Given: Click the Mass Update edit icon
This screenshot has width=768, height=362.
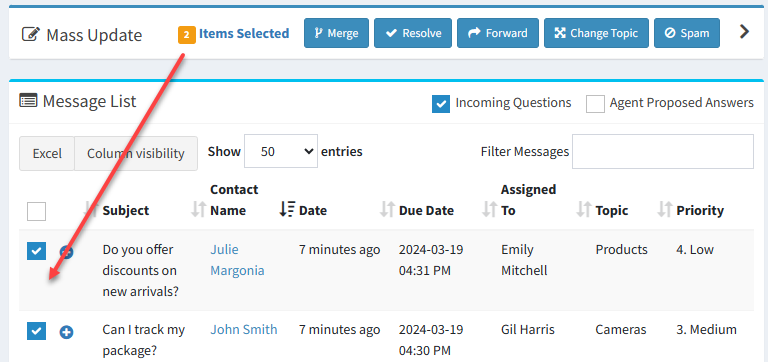Looking at the screenshot, I should tap(31, 35).
